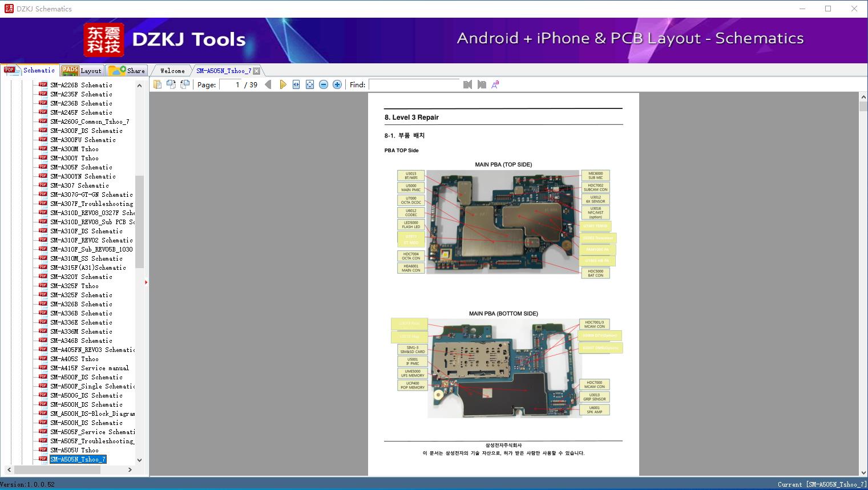Viewport: 868px width, 490px height.
Task: Click the first document copy icon in toolbar
Action: click(157, 84)
